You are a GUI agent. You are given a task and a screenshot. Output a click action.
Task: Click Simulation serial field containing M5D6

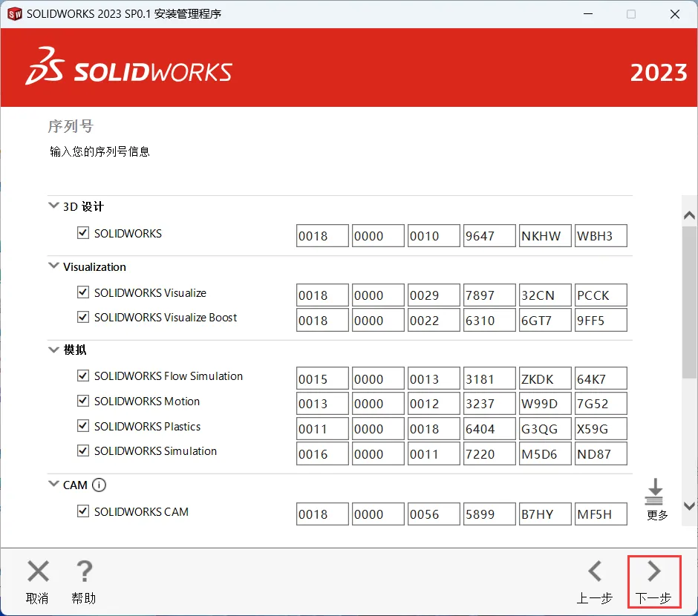tap(545, 453)
